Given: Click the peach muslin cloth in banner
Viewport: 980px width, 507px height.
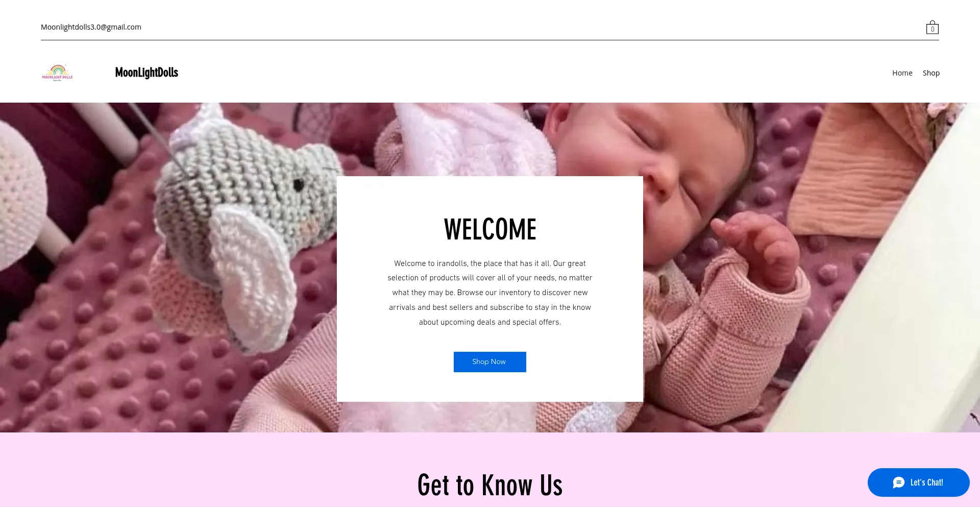Looking at the screenshot, I should (x=868, y=163).
